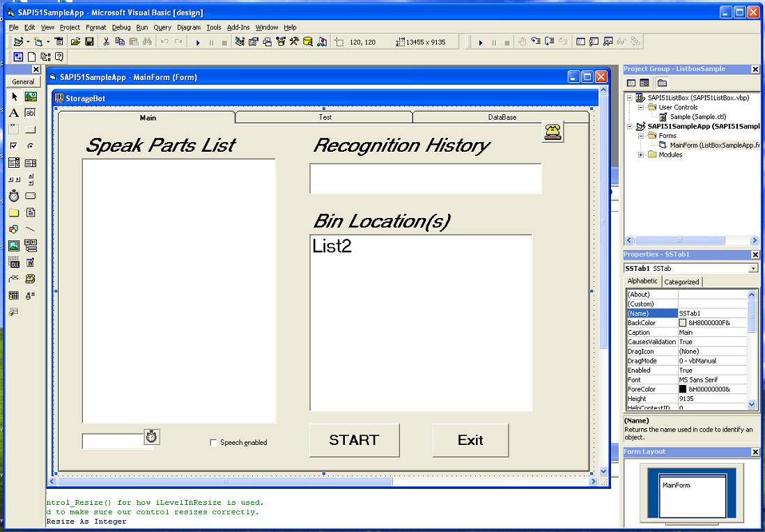
Task: Select Sample (Sample.ctl) in project tree
Action: [x=698, y=117]
